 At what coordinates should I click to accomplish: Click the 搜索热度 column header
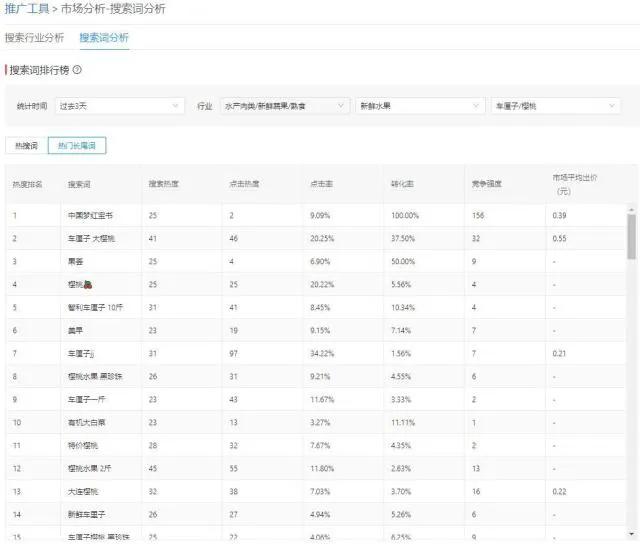click(164, 184)
